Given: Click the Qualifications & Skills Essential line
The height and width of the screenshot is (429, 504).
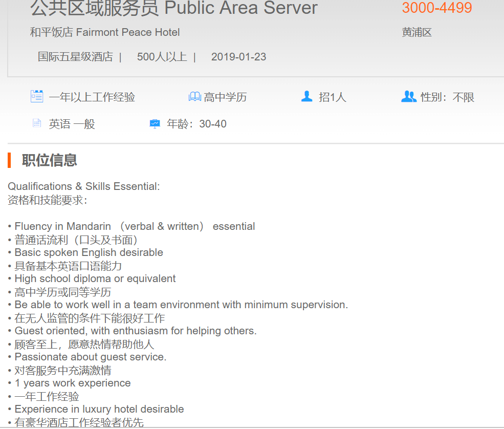Looking at the screenshot, I should tap(84, 186).
